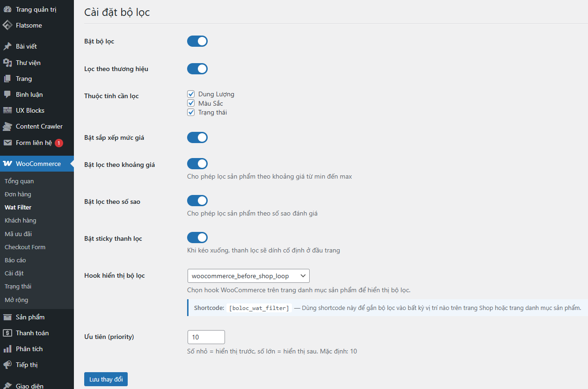Screen dimensions: 588x389
Task: Go to Mã ưu đãi submenu
Action: [18, 234]
